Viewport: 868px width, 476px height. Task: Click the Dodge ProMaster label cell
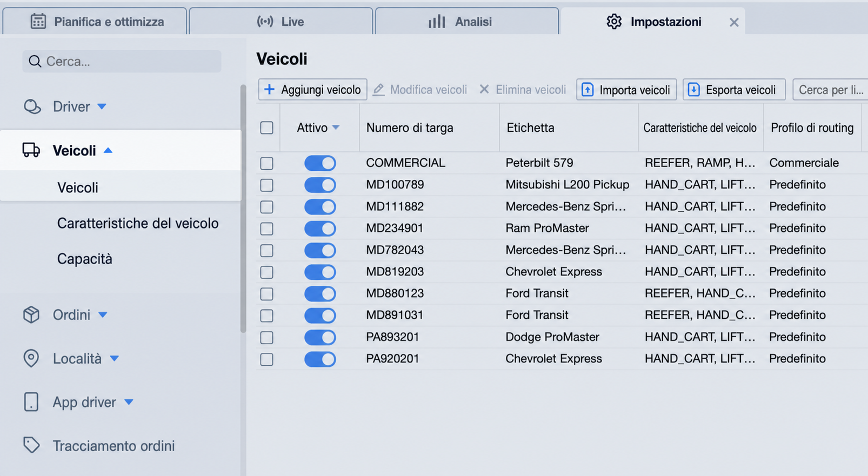pos(552,337)
